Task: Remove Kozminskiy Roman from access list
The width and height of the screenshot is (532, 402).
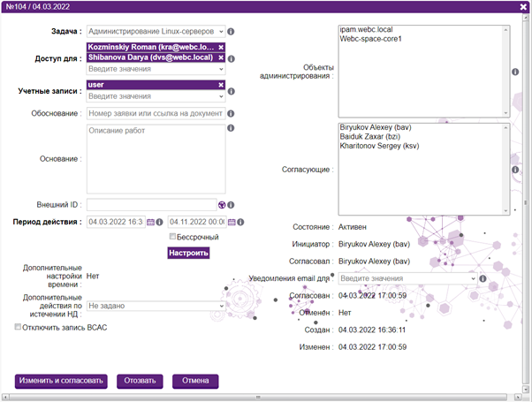Action: pos(221,47)
